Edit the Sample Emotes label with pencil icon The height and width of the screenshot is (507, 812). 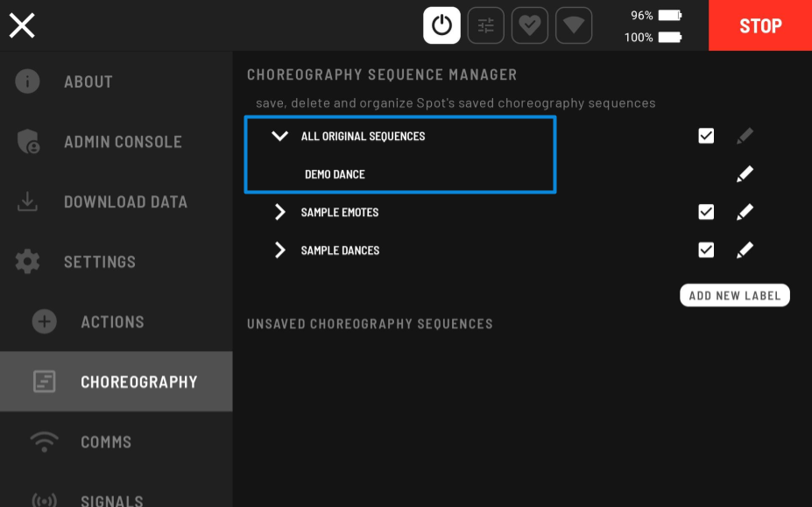(x=745, y=212)
